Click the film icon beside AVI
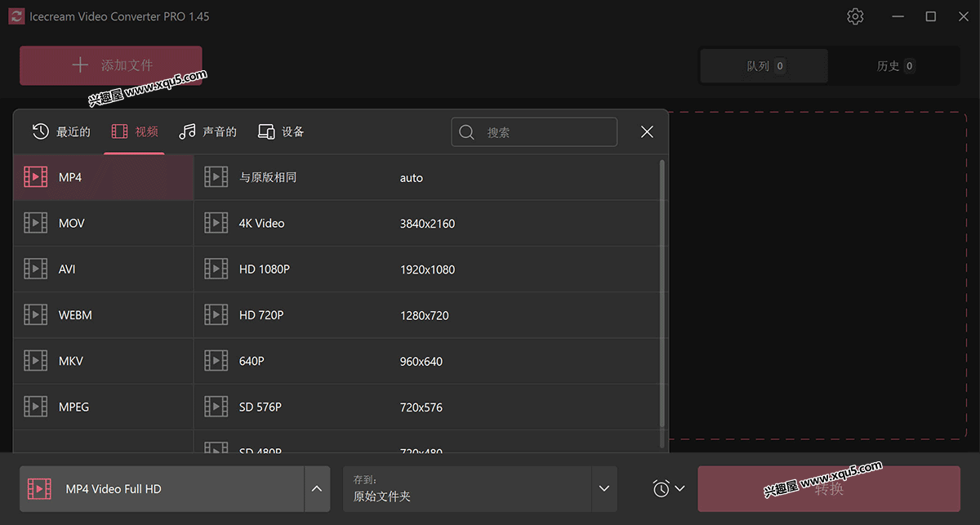The image size is (980, 525). point(36,269)
